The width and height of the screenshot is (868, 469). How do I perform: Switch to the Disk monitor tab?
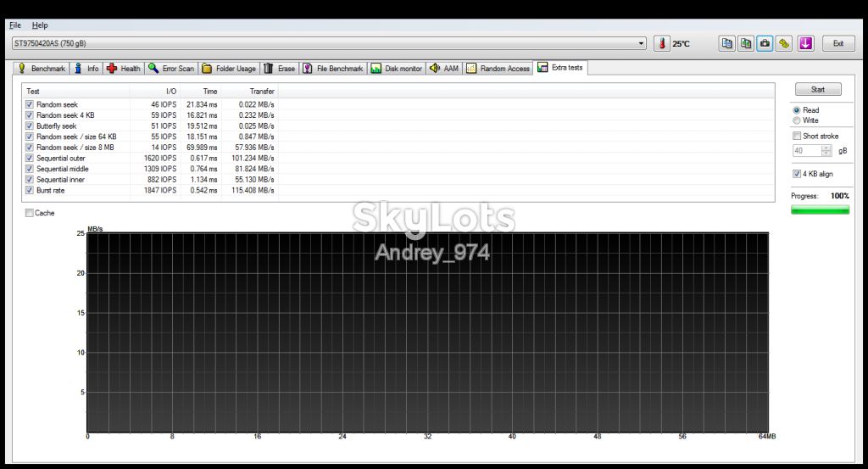(x=397, y=68)
